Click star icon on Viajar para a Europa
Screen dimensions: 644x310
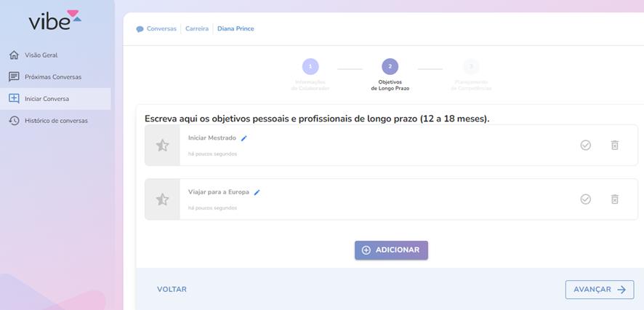[x=163, y=199]
